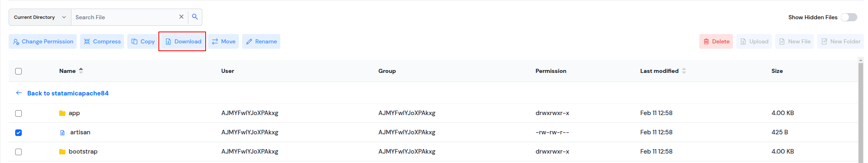Delete the selected file
868x163 pixels.
[716, 41]
